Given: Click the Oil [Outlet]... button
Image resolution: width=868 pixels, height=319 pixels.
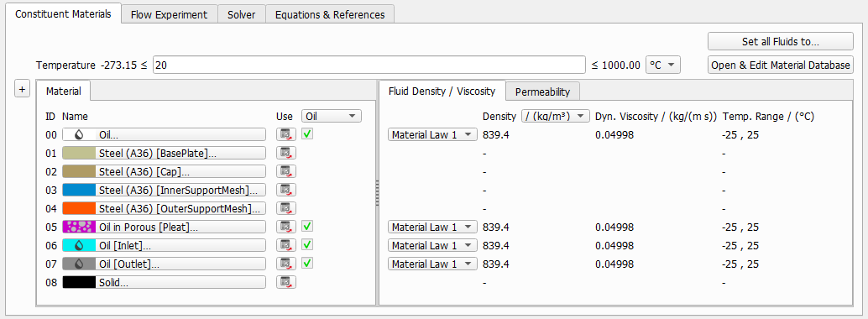Looking at the screenshot, I should pyautogui.click(x=164, y=264).
